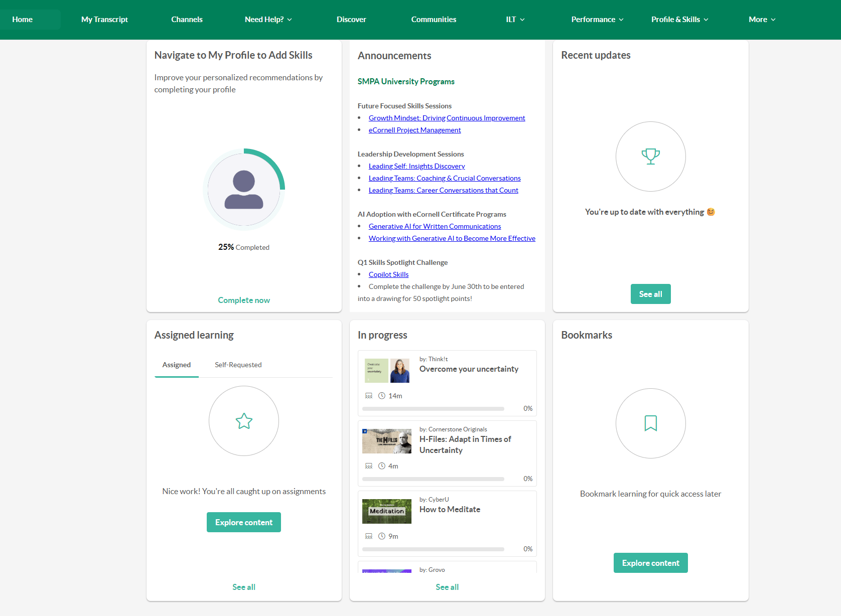This screenshot has width=841, height=616.
Task: Click clock icon beside 14m duration
Action: 382,396
